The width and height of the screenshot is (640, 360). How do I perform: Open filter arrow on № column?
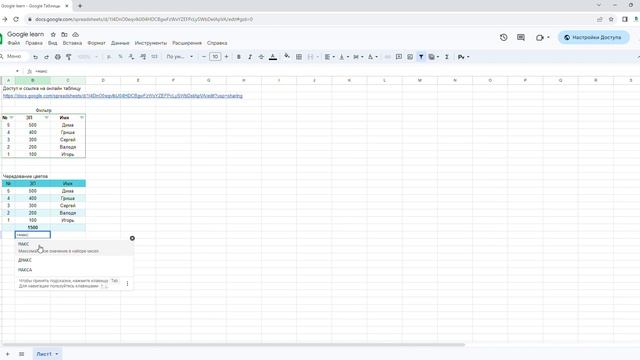(x=11, y=118)
